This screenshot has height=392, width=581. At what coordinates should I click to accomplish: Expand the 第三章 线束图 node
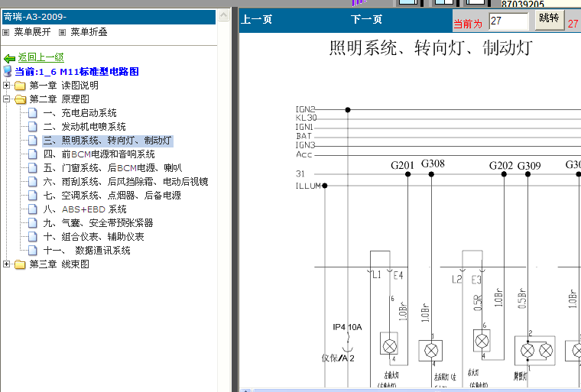(x=6, y=264)
